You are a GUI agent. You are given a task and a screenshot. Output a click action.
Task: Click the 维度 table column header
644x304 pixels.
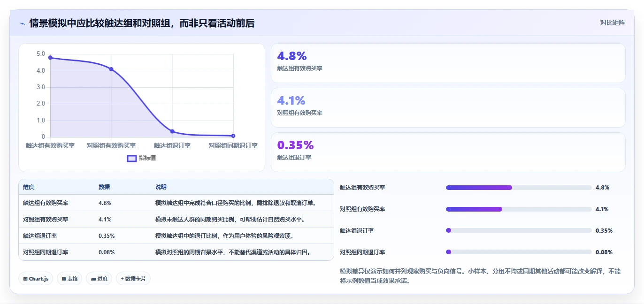[29, 187]
